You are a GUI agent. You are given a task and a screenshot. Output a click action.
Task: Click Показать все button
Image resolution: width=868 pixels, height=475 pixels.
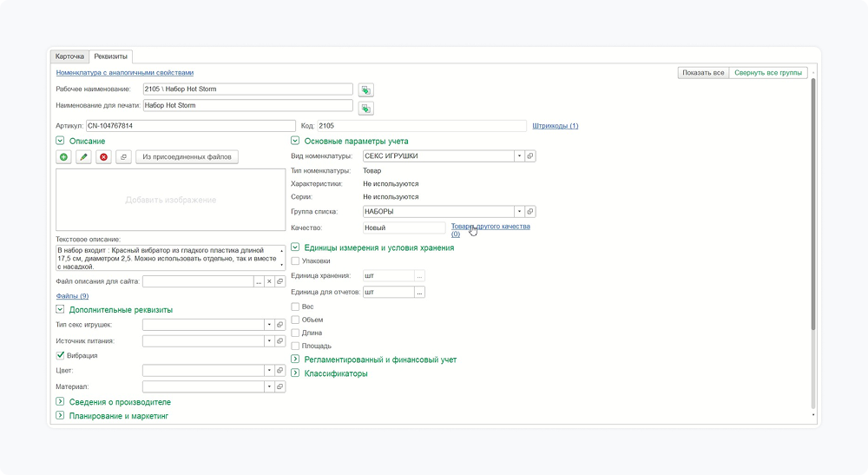coord(703,73)
